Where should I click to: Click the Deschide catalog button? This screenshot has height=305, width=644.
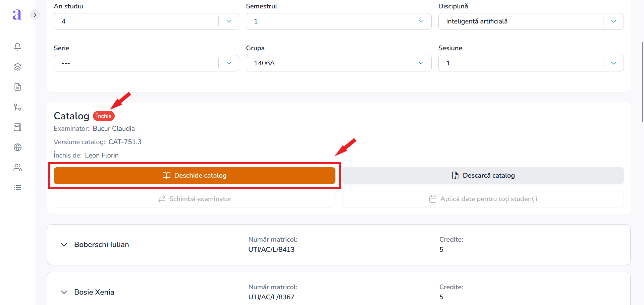(195, 176)
